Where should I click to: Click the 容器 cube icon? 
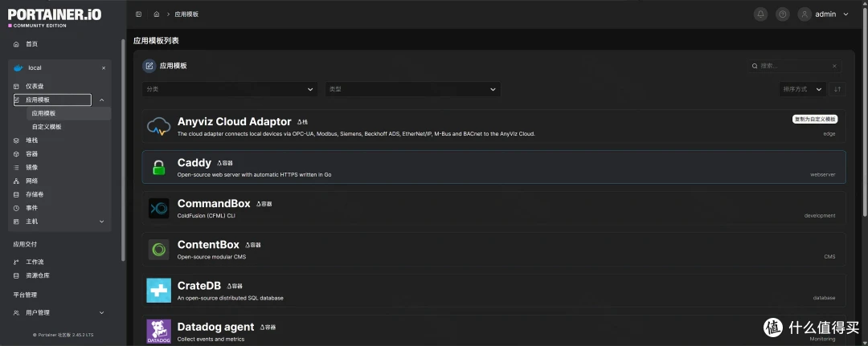click(x=16, y=153)
